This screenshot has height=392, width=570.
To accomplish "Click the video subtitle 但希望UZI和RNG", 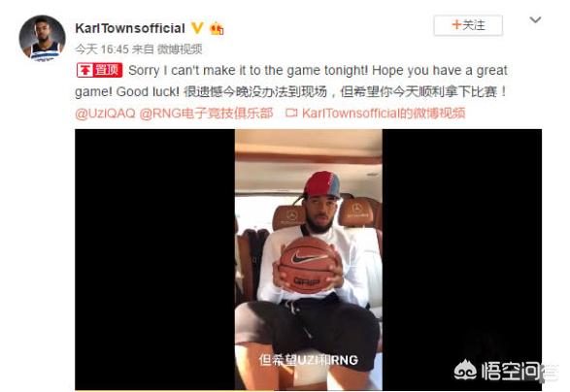I will [308, 360].
